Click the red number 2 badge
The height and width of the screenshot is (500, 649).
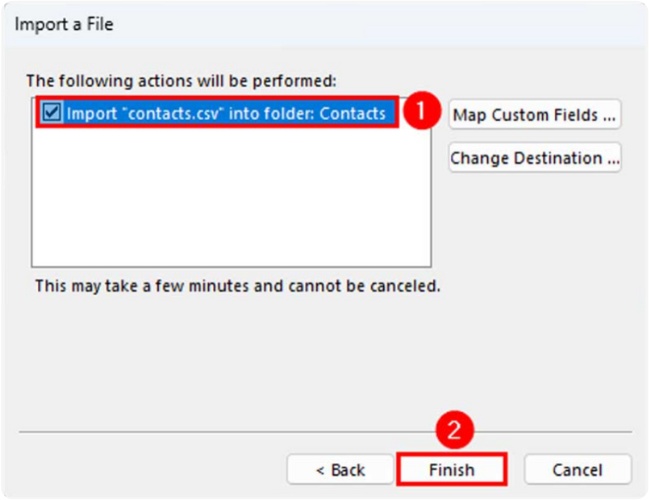(x=454, y=430)
